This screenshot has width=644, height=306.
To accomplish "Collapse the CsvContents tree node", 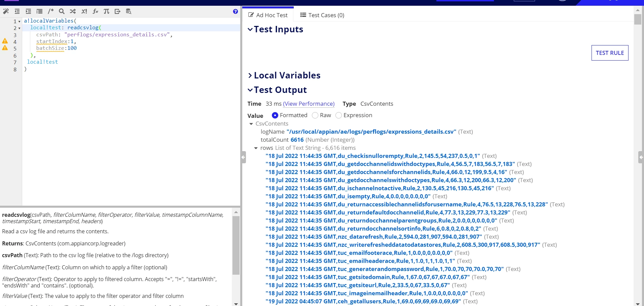I will click(x=251, y=124).
